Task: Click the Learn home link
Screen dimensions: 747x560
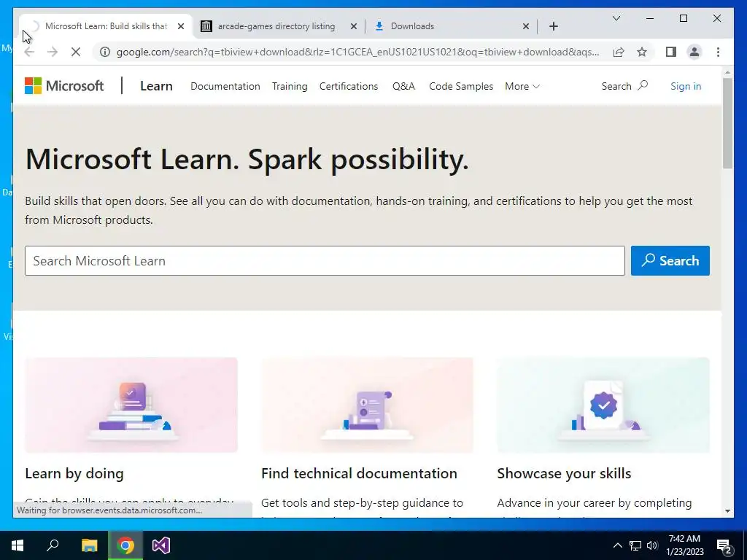Action: pyautogui.click(x=156, y=86)
